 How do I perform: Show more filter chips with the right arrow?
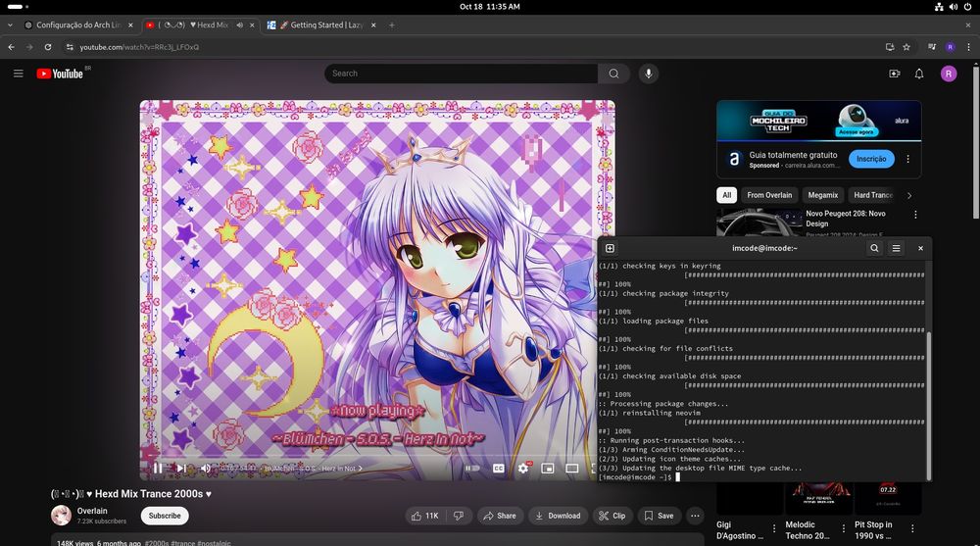pyautogui.click(x=909, y=195)
